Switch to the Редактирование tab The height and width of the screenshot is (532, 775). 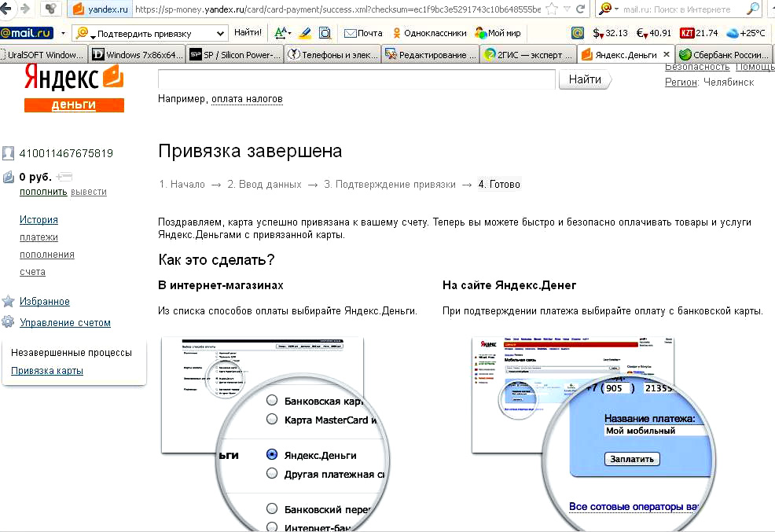click(x=431, y=55)
